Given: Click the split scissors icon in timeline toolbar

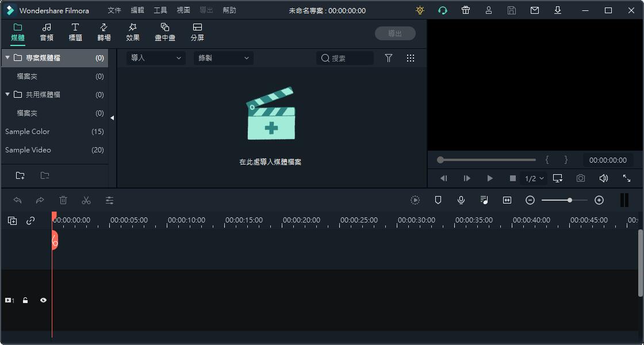Looking at the screenshot, I should tap(86, 200).
